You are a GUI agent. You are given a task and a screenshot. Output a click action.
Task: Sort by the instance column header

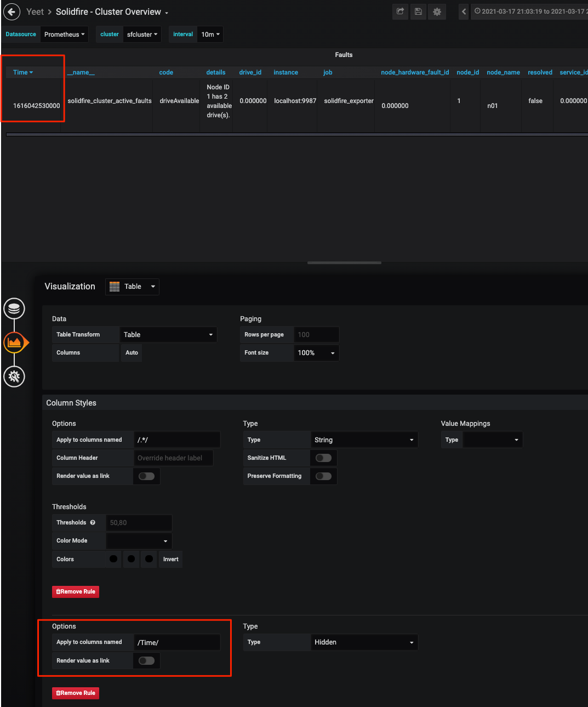coord(286,72)
